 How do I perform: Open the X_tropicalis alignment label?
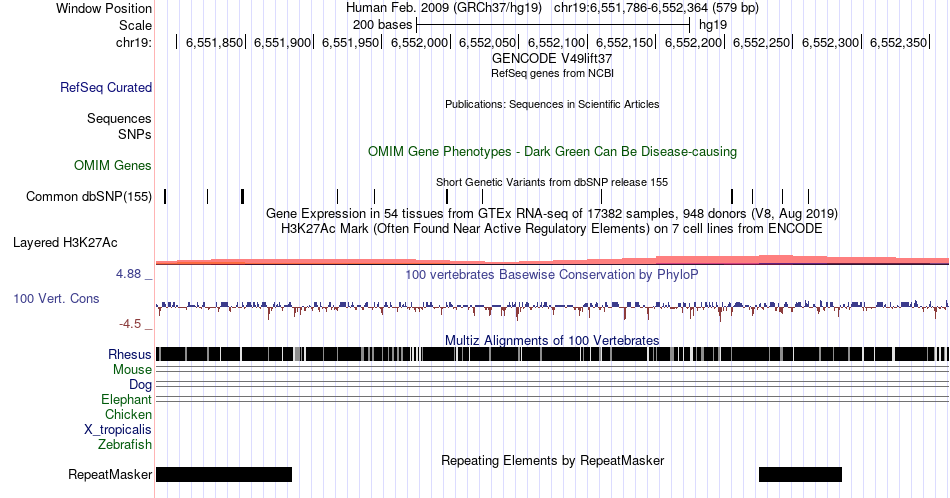click(118, 430)
